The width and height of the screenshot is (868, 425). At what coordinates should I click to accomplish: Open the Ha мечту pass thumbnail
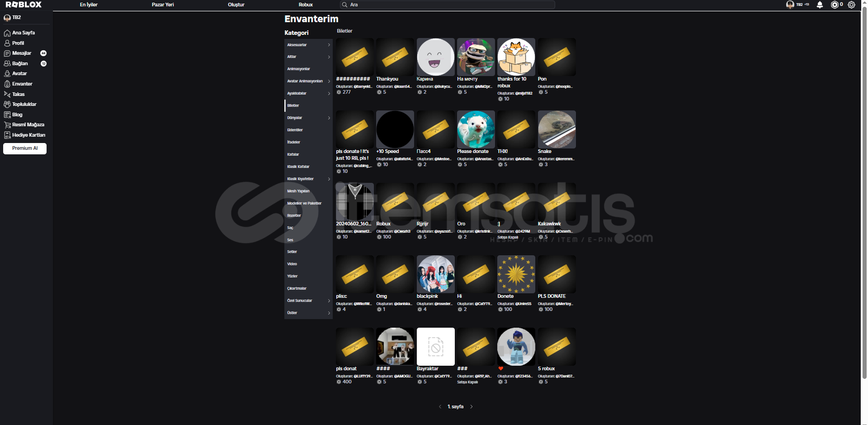click(476, 57)
